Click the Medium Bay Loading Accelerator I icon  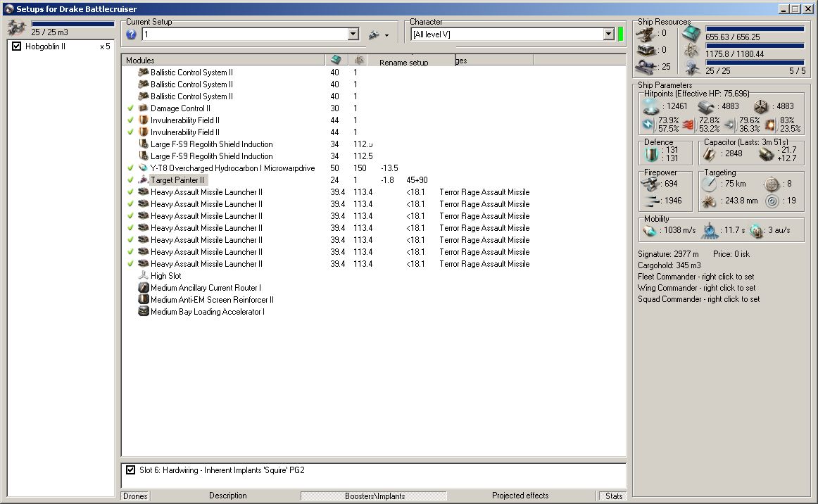click(x=144, y=311)
